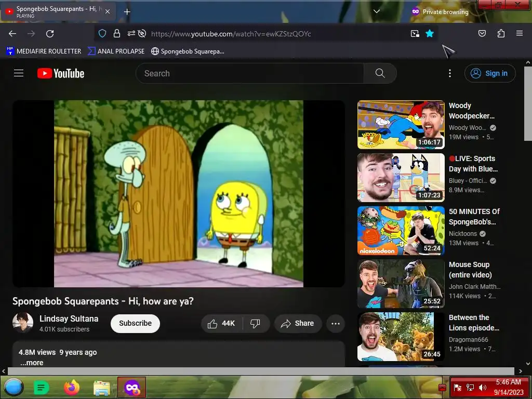Open YouTube settings three-dot menu
This screenshot has height=399, width=532.
450,73
